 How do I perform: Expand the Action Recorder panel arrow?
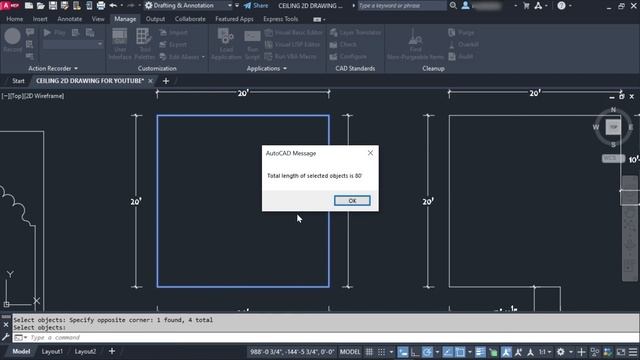76,69
